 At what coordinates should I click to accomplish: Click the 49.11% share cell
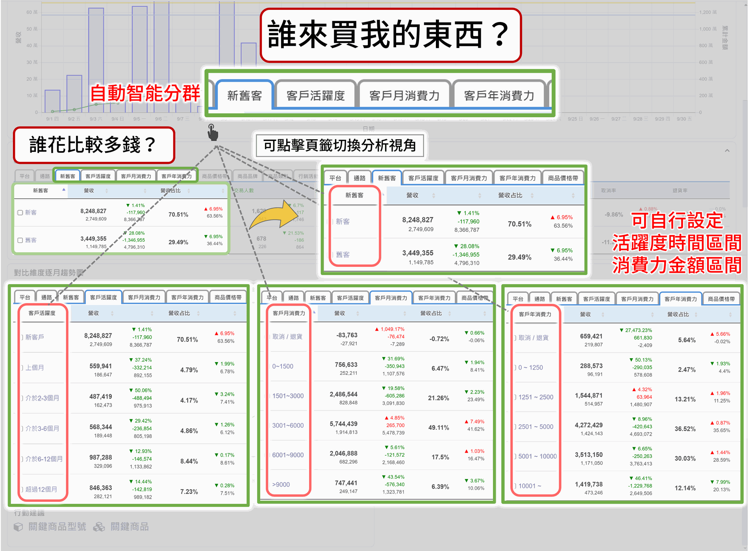439,427
